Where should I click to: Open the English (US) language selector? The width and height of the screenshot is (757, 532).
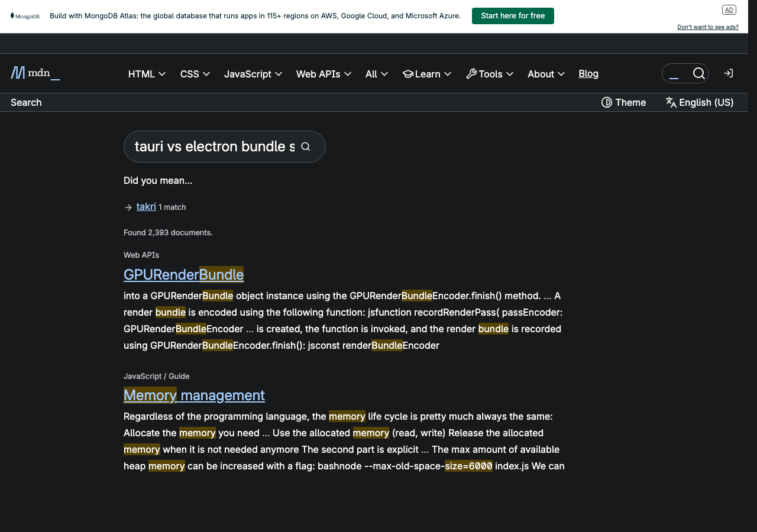(x=699, y=102)
